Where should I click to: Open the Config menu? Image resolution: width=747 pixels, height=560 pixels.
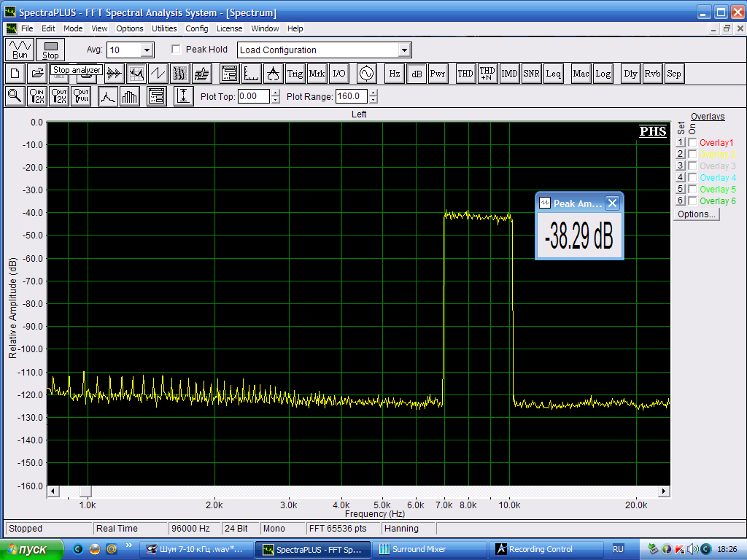tap(196, 28)
